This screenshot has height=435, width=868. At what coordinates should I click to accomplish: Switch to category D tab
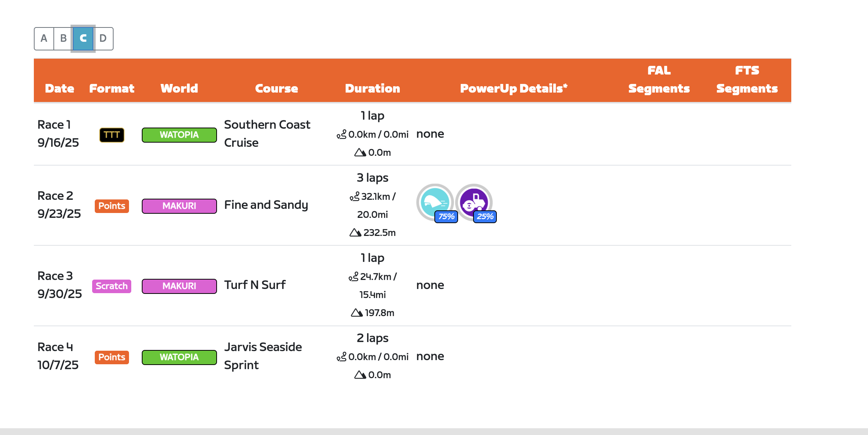[x=103, y=38]
